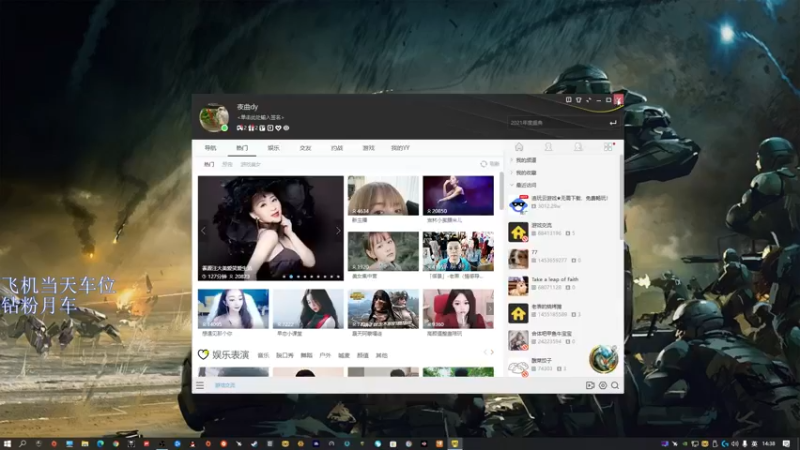Open the user avatar profile picture
The width and height of the screenshot is (800, 450).
click(x=213, y=117)
